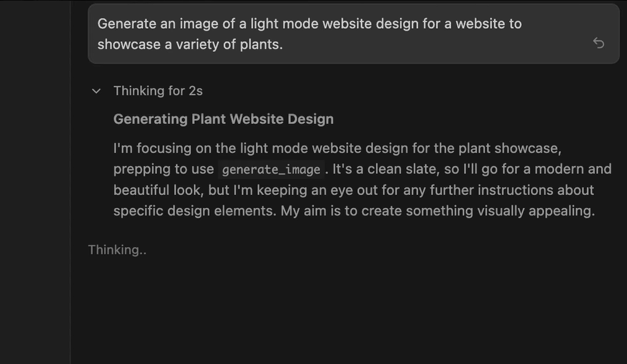Click the empty left sidebar panel

[35, 186]
